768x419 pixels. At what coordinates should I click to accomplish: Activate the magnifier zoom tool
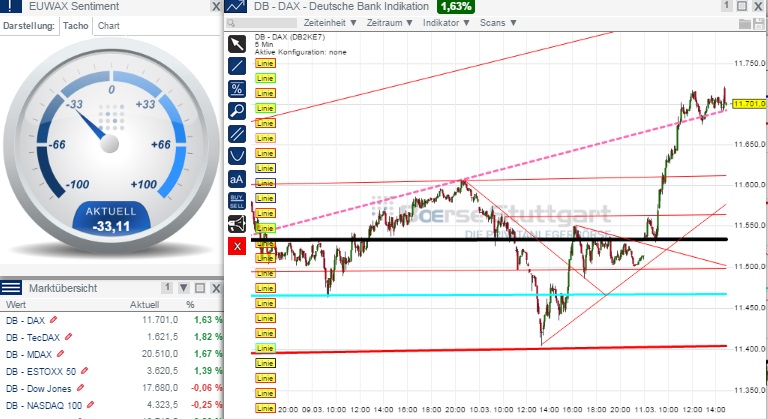[x=237, y=111]
